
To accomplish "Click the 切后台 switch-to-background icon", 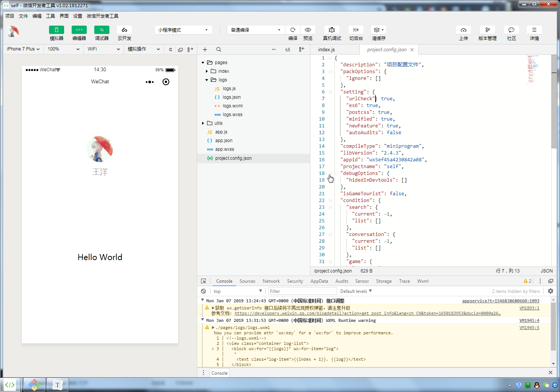I will pos(356,30).
